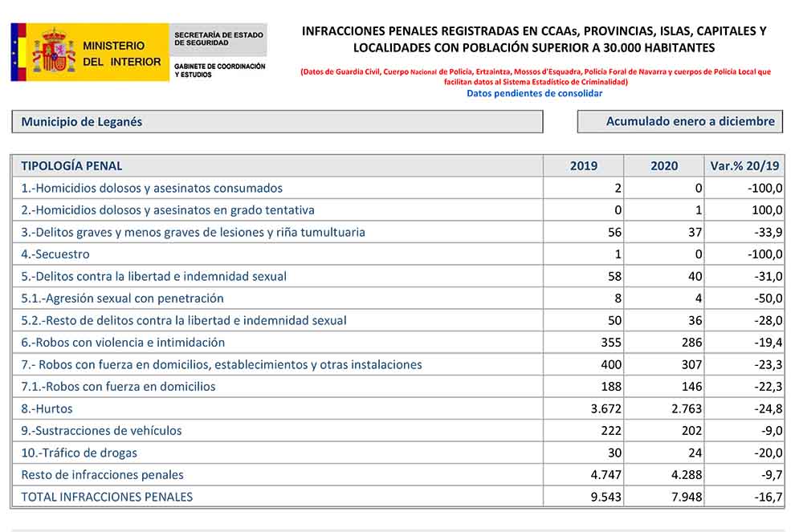Select the Municipio de Leganés field
This screenshot has width=795, height=532.
(277, 122)
